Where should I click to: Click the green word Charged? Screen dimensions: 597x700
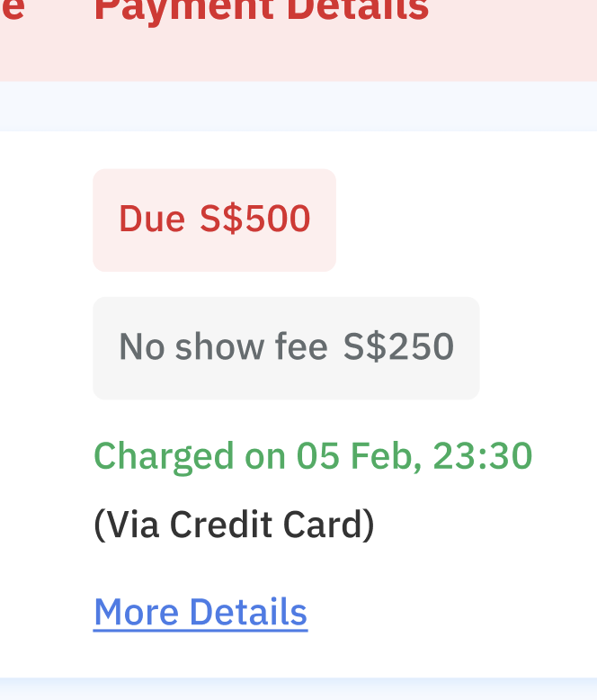164,456
